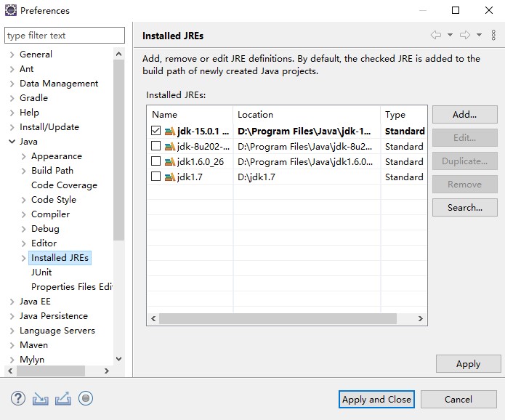Focus the type filter text field

click(x=65, y=35)
